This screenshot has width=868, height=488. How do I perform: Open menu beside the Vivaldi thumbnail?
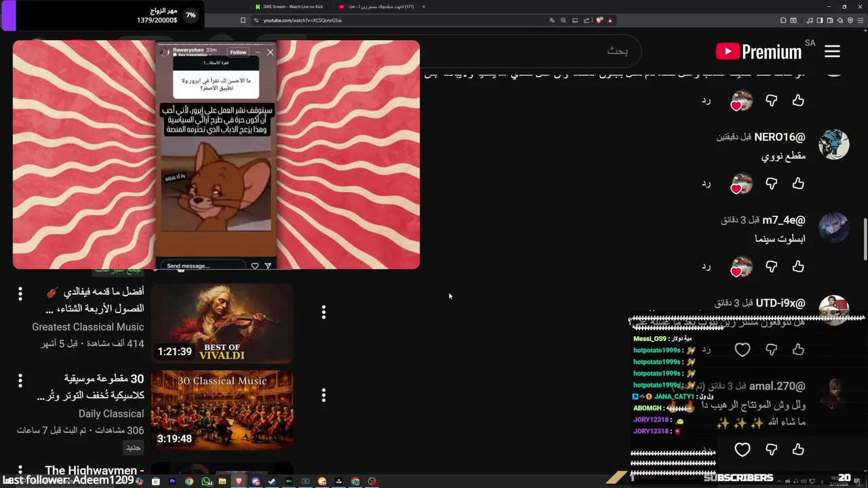point(323,312)
